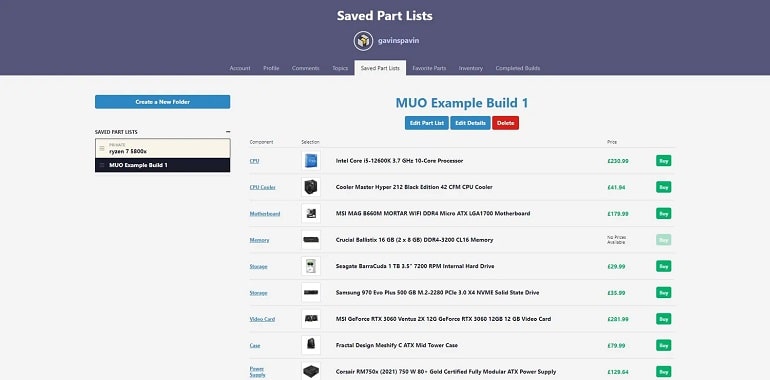Click Buy for the Intel Core i5-12600K
The width and height of the screenshot is (770, 380).
(x=663, y=161)
